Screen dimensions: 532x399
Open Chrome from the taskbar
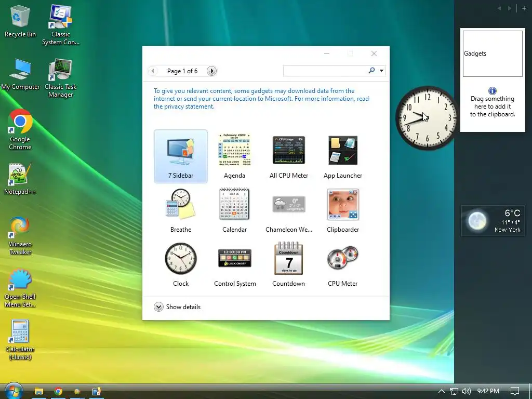pos(58,391)
